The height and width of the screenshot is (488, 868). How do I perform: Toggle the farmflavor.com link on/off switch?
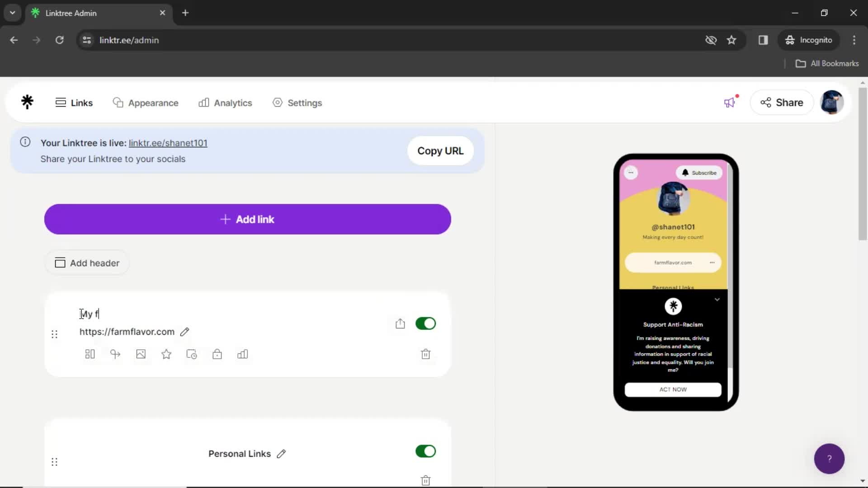click(426, 324)
